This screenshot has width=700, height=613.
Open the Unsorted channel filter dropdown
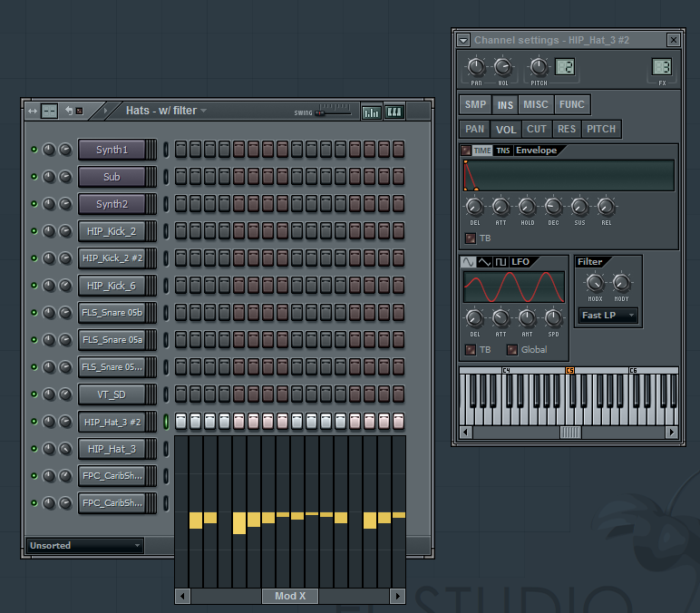point(85,546)
